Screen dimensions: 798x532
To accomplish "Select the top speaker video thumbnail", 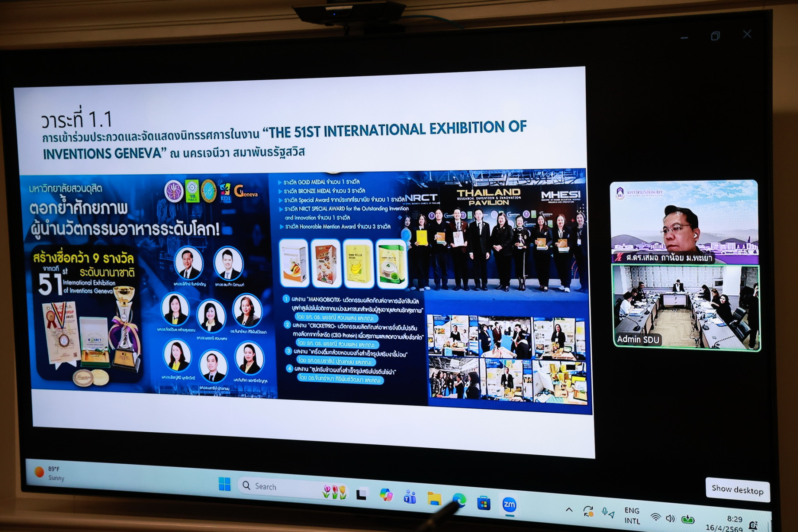I will coord(684,222).
